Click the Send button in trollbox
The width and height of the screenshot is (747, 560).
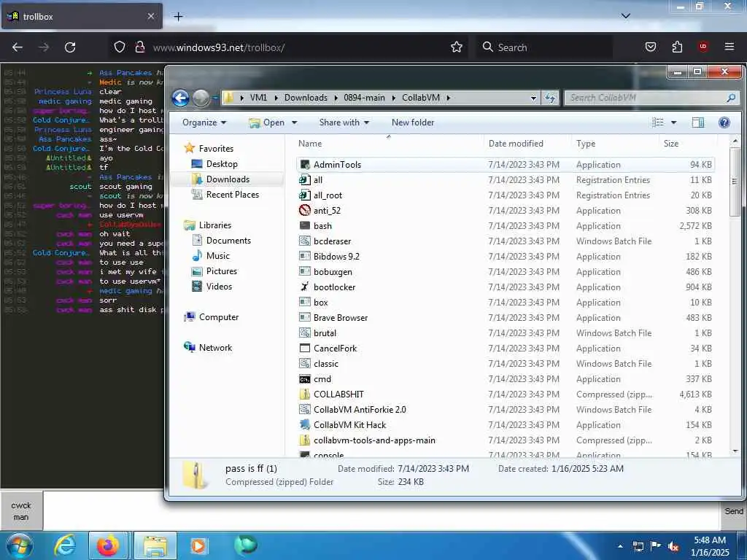[x=734, y=511]
